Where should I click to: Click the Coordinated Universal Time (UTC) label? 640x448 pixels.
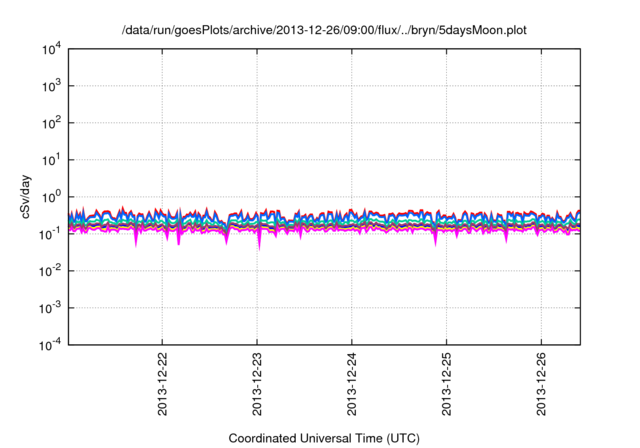(324, 438)
